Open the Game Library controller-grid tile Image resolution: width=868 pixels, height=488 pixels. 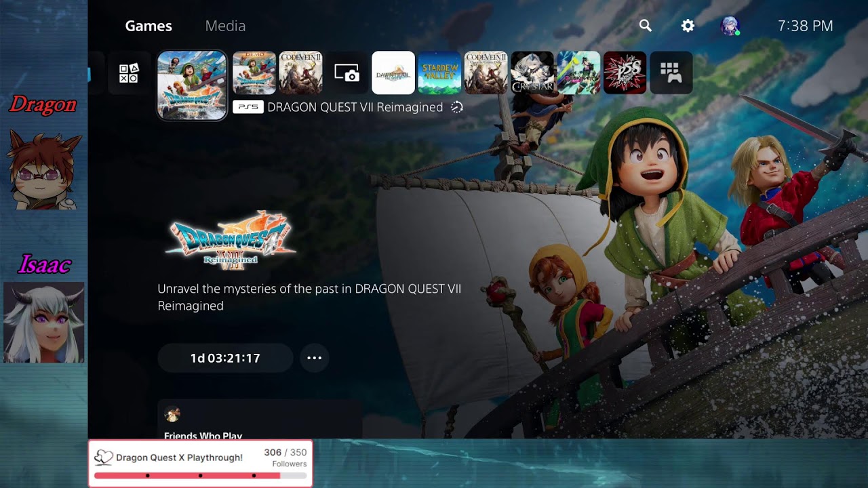tap(671, 73)
